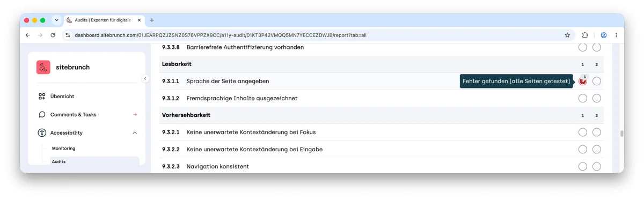Select column 2 circle for 9.3.1.2
644x199 pixels.
point(597,98)
